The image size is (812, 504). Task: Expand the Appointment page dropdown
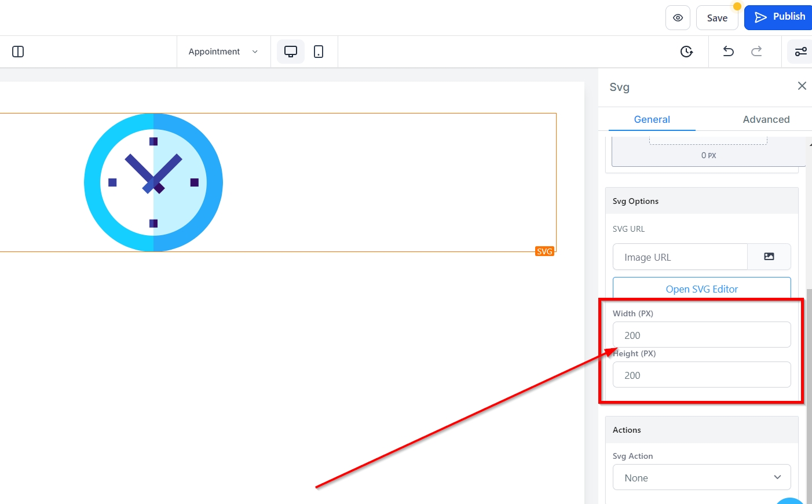point(223,52)
